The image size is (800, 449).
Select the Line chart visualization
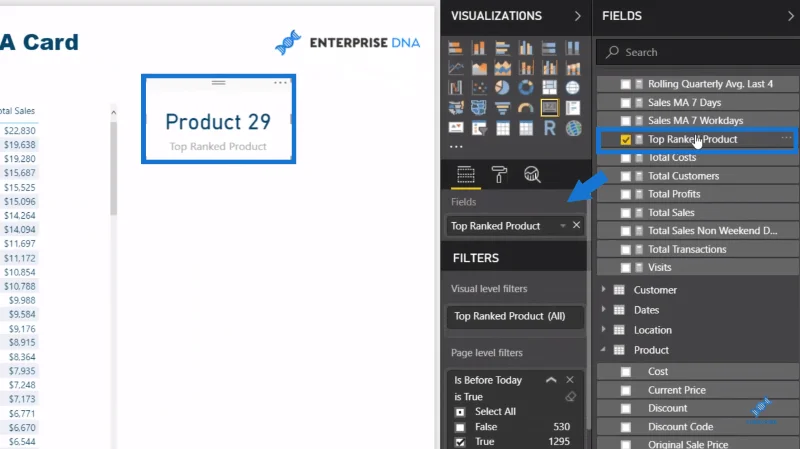pos(455,68)
